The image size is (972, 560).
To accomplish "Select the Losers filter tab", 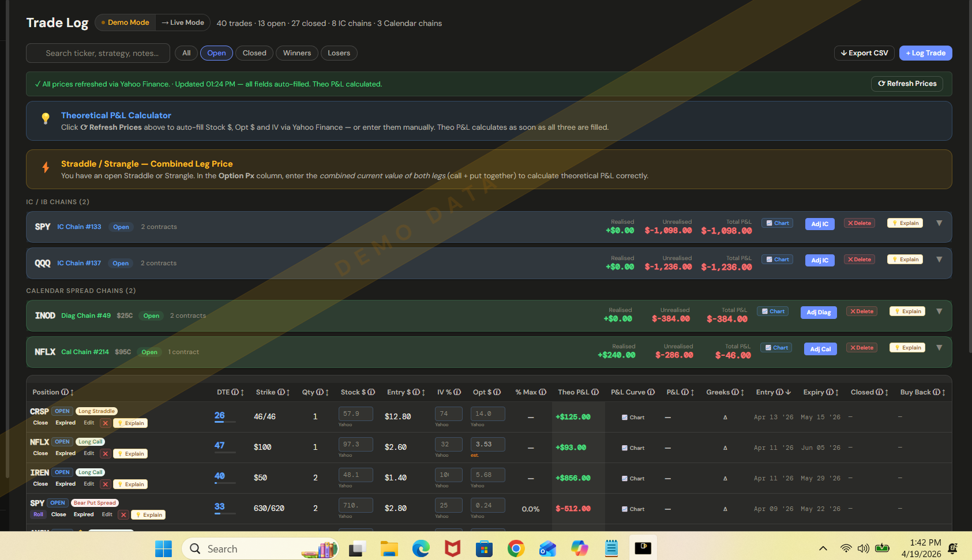I will [x=339, y=53].
